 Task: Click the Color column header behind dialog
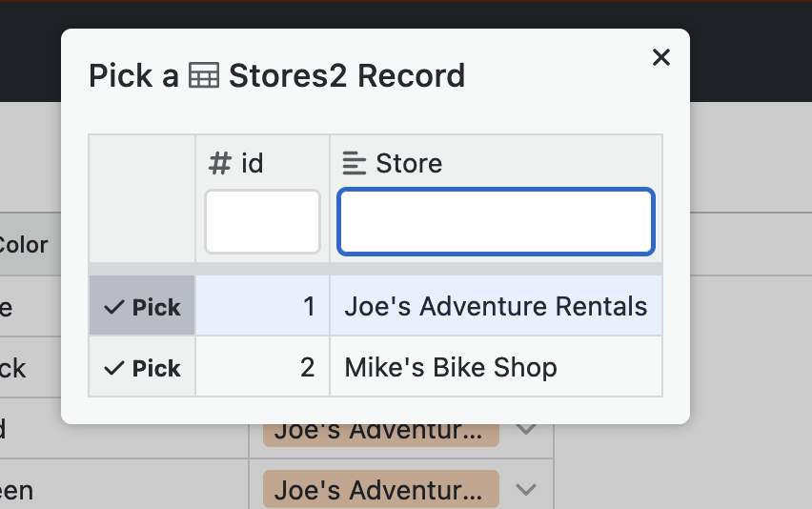[24, 245]
